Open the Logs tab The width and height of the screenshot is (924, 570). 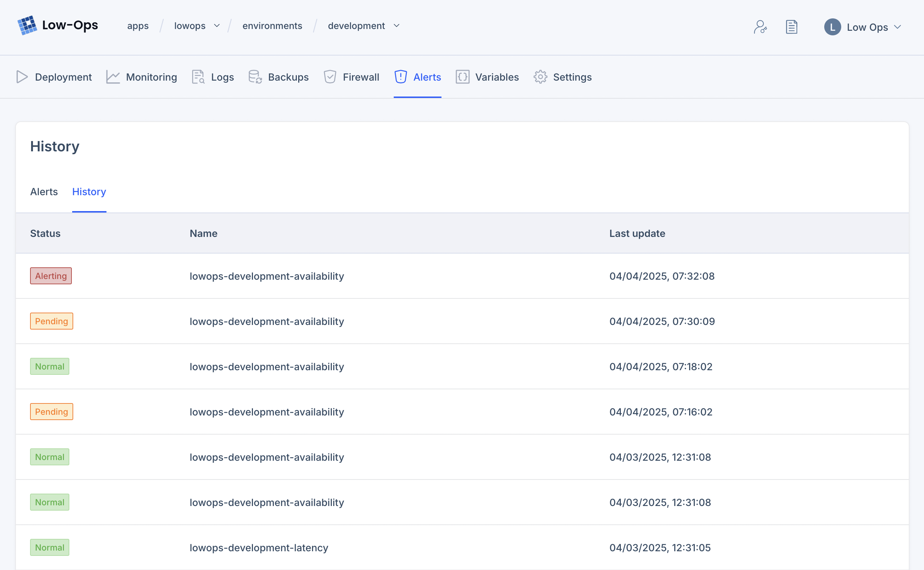point(213,77)
